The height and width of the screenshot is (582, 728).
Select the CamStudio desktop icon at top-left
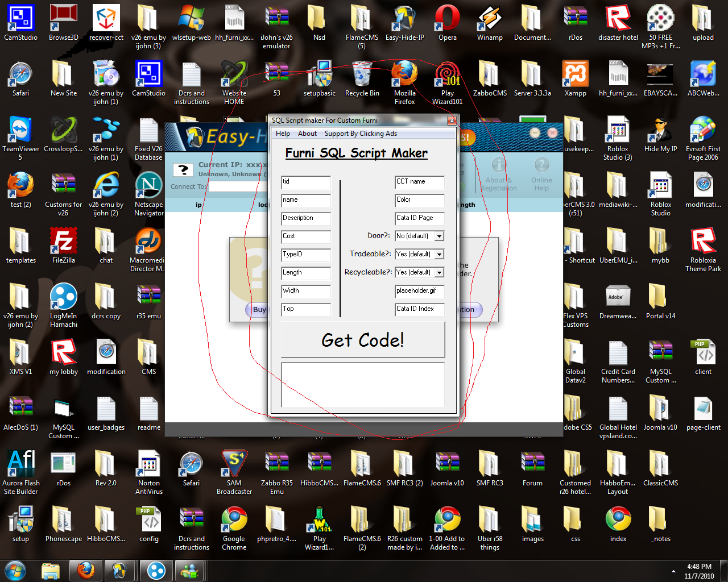[20, 24]
